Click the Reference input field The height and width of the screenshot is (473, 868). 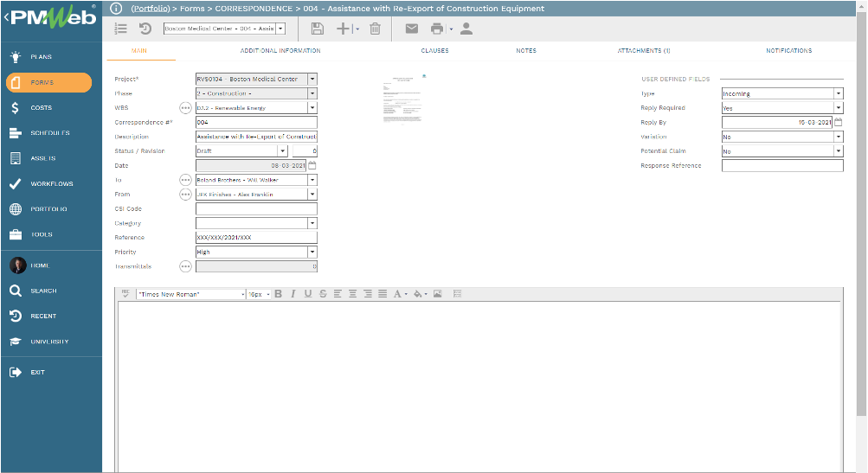point(256,237)
